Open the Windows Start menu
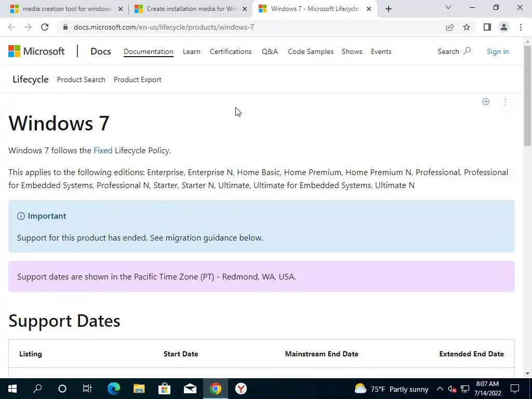532x399 pixels. tap(12, 389)
